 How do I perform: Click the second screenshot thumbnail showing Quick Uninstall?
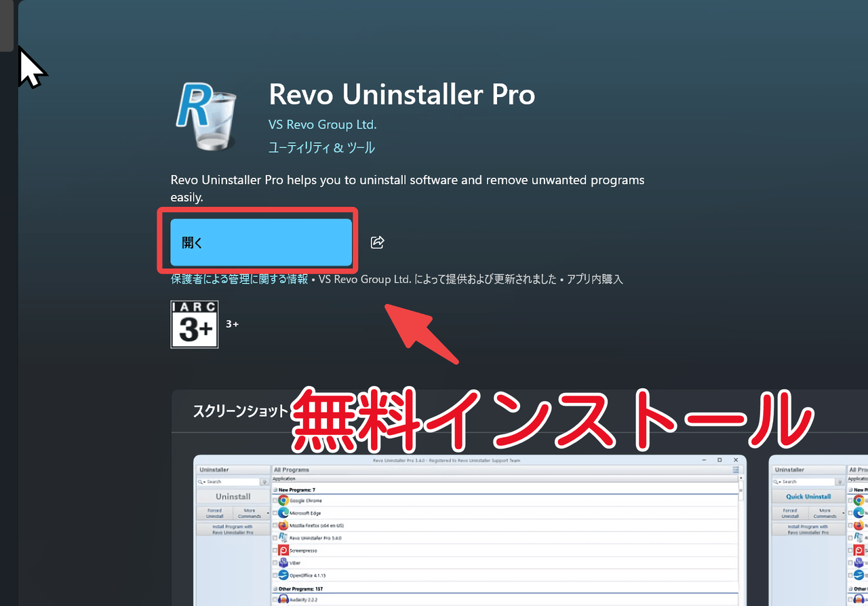click(x=818, y=530)
